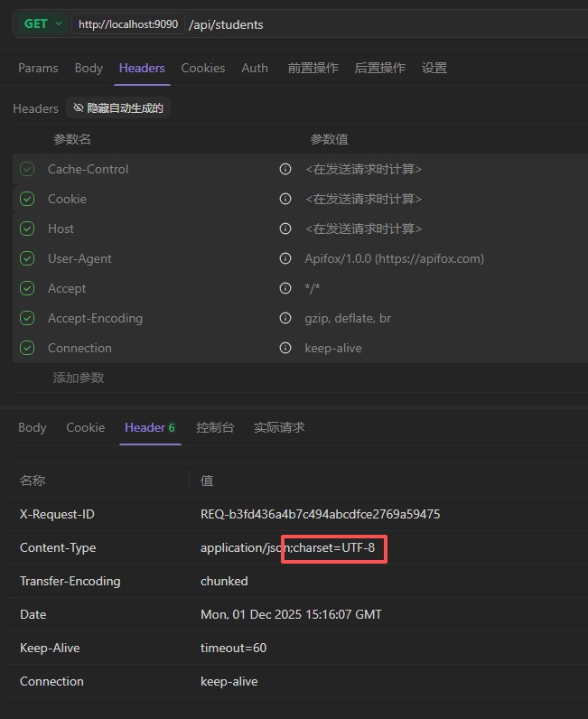588x719 pixels.
Task: Click info icon beside Host header
Action: (285, 229)
